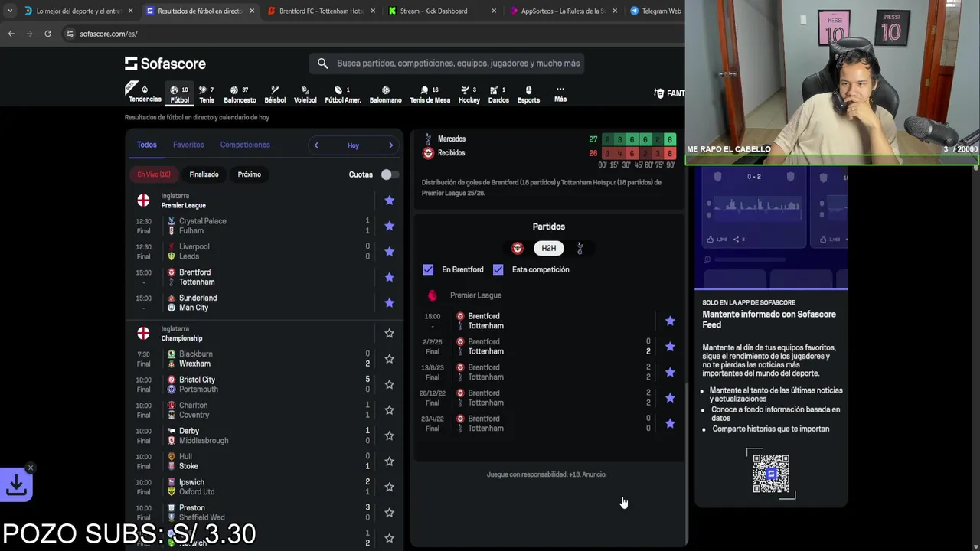Open the Tendencias sports category
The width and height of the screenshot is (980, 551).
point(145,93)
